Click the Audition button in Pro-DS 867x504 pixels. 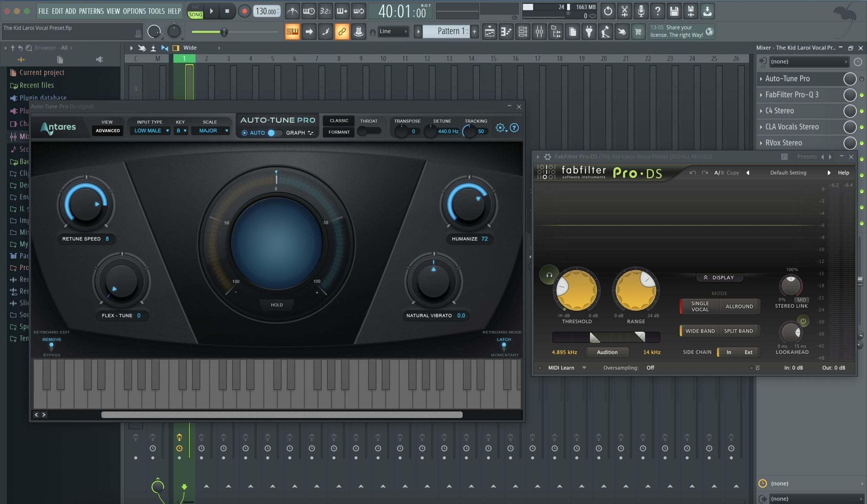(607, 352)
